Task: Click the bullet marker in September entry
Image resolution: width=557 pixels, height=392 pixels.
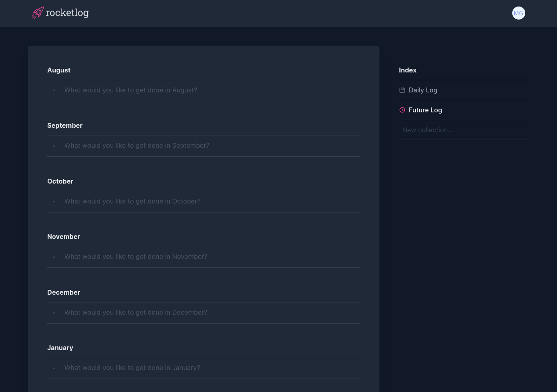Action: tap(54, 146)
